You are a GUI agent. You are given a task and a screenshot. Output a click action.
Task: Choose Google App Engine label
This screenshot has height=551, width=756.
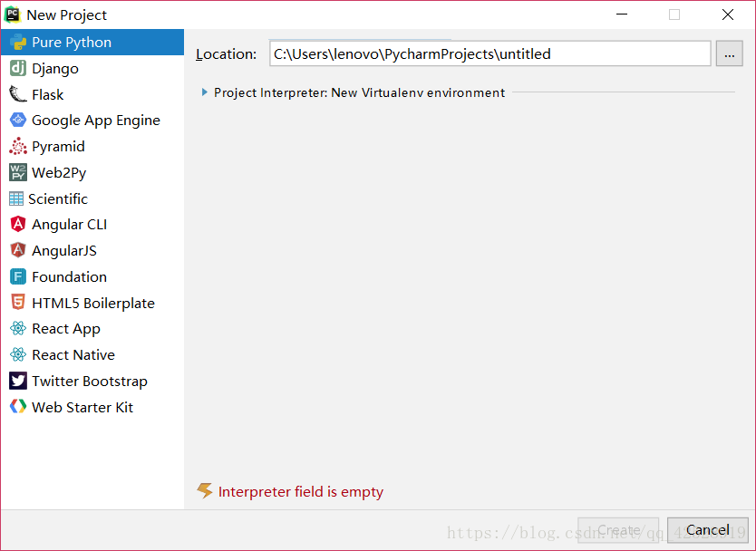[96, 120]
